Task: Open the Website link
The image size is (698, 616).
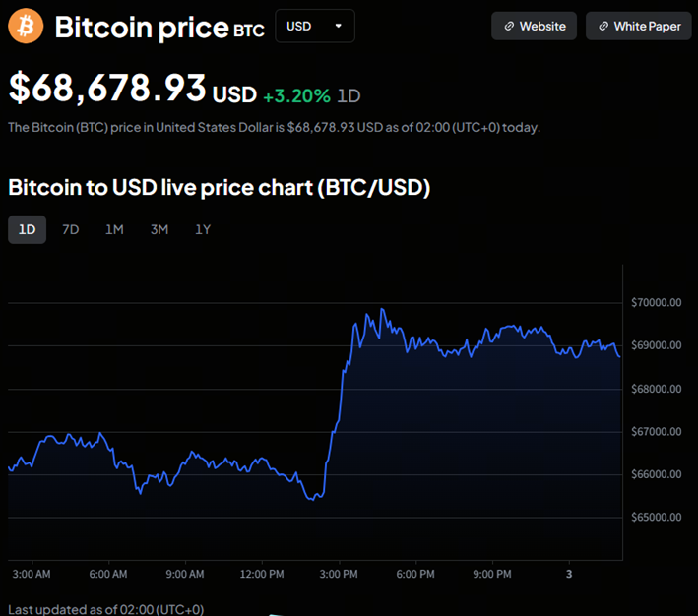Action: click(x=534, y=27)
